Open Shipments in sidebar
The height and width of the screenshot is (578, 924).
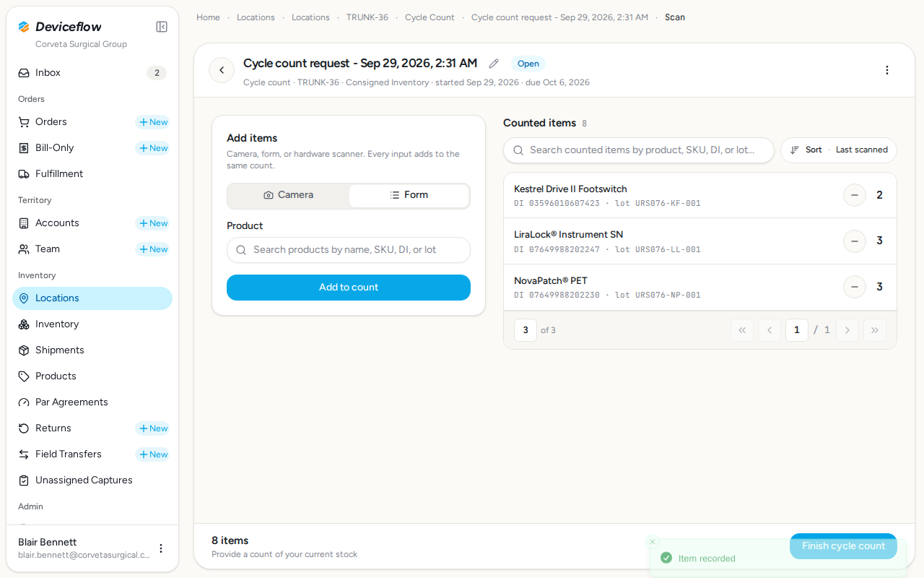pyautogui.click(x=92, y=350)
